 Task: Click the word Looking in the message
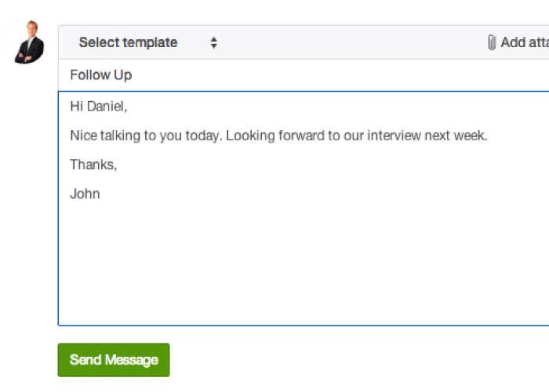click(250, 136)
